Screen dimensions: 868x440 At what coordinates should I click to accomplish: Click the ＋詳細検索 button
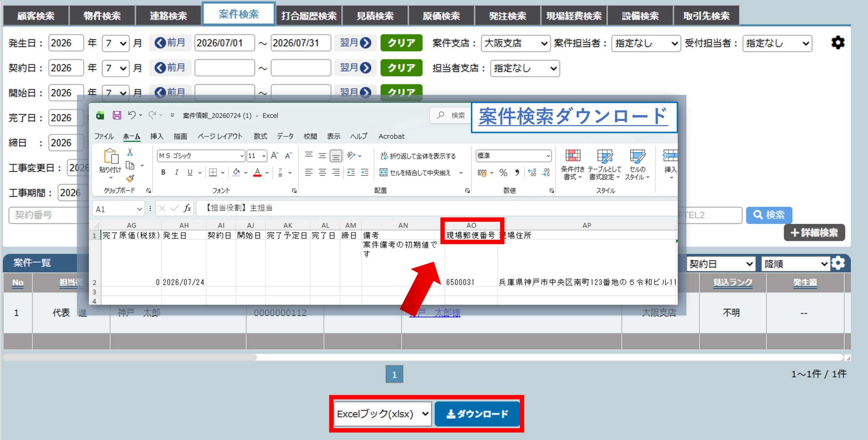pos(814,233)
